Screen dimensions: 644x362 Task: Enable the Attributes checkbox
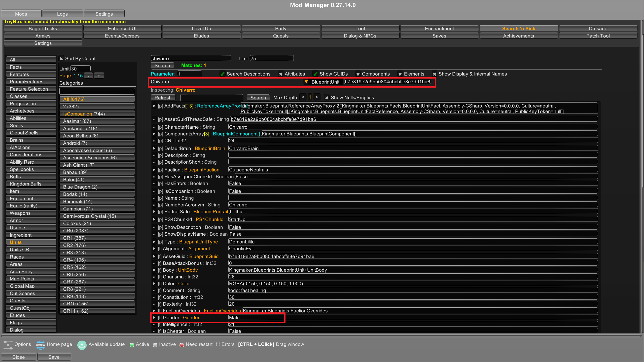280,74
